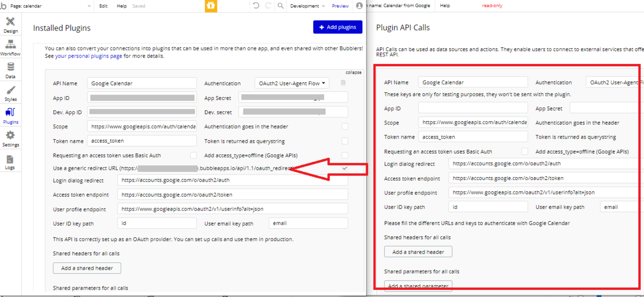Toggle Token is returned as querystring, Installed Plugins
Image resolution: width=644 pixels, height=297 pixels.
pos(345,141)
